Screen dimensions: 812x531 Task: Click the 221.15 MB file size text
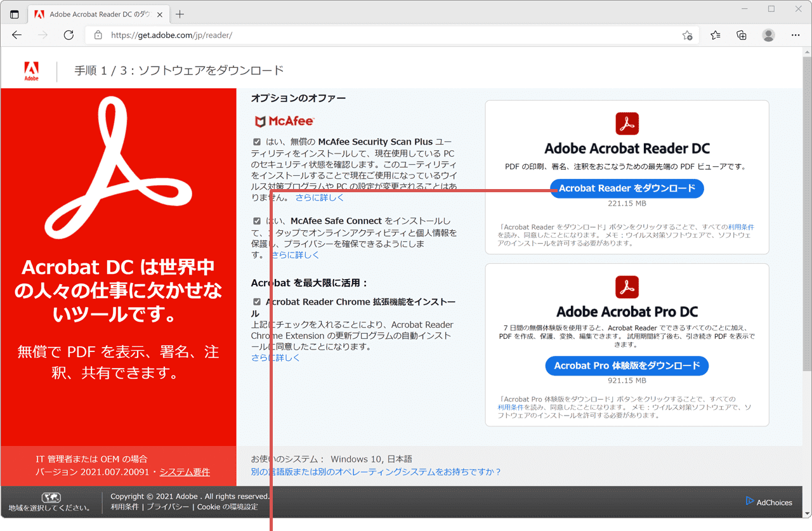(x=627, y=204)
